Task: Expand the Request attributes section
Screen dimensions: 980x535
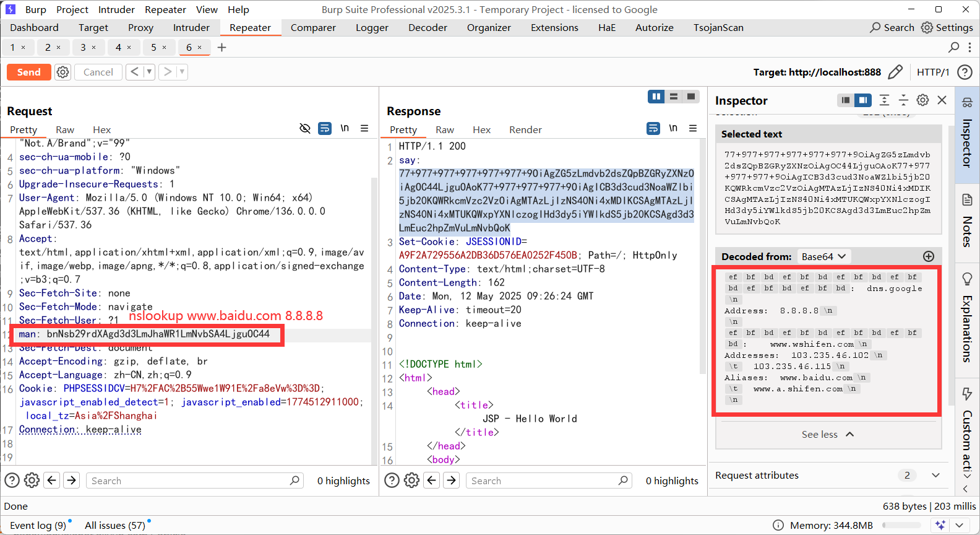Action: click(x=935, y=476)
